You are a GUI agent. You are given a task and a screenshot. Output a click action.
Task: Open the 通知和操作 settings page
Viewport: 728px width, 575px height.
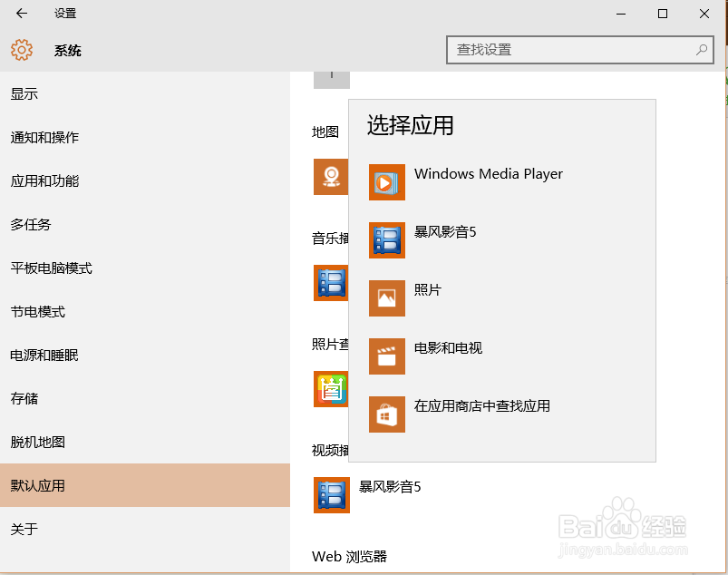pos(145,138)
